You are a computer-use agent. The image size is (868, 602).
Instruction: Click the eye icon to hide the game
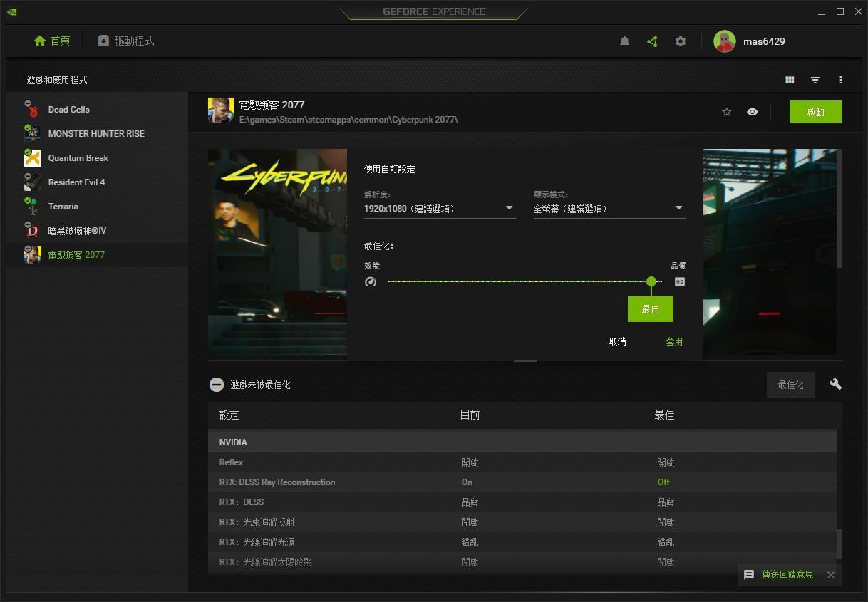click(752, 112)
